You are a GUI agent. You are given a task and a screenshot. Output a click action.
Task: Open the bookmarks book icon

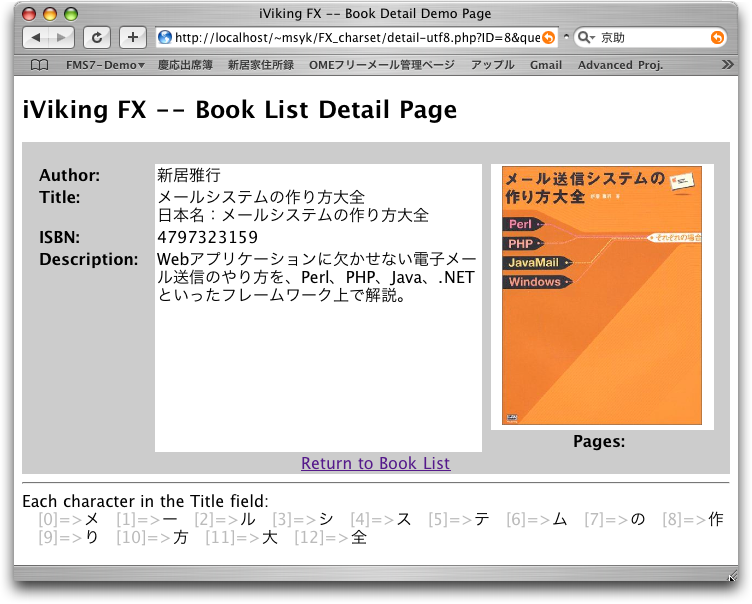(x=39, y=65)
